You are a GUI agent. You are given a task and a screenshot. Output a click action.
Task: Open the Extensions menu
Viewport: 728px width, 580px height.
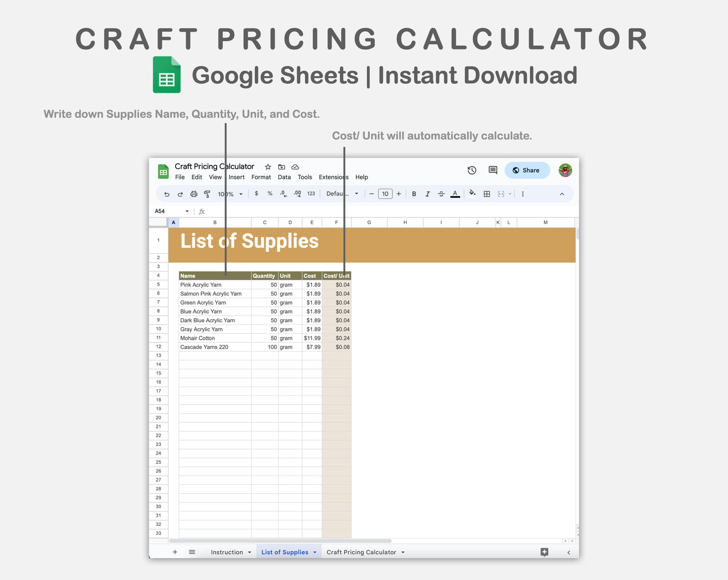pyautogui.click(x=333, y=177)
